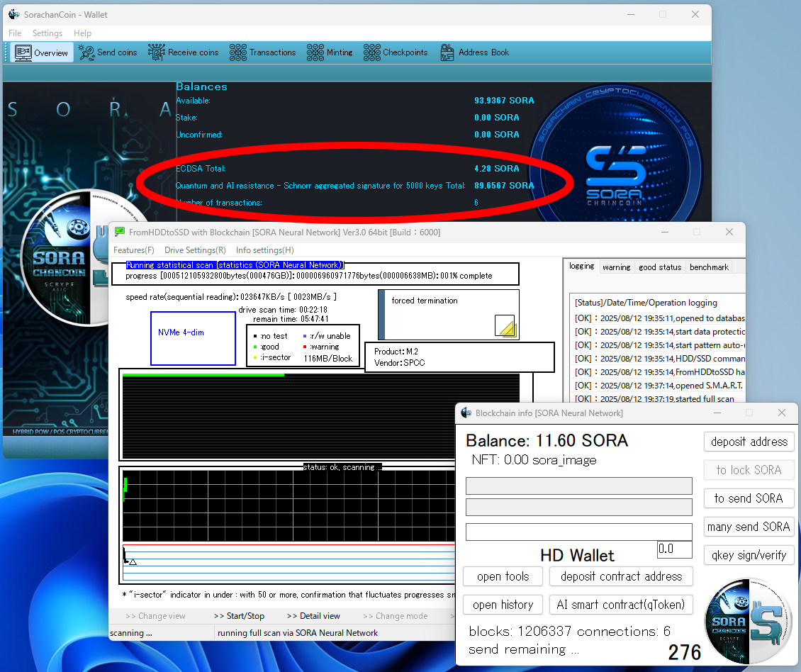Click the forced termination icon
The image size is (801, 672).
tap(505, 325)
